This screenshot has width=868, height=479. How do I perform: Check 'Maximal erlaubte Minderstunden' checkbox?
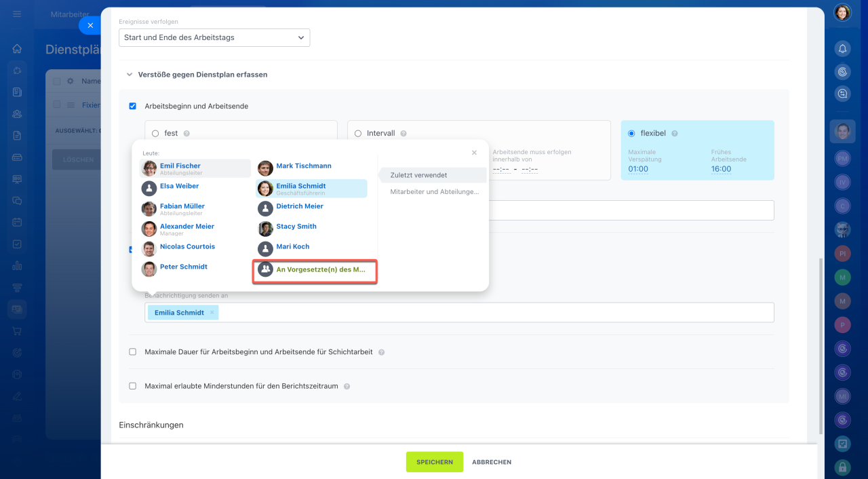click(x=133, y=386)
